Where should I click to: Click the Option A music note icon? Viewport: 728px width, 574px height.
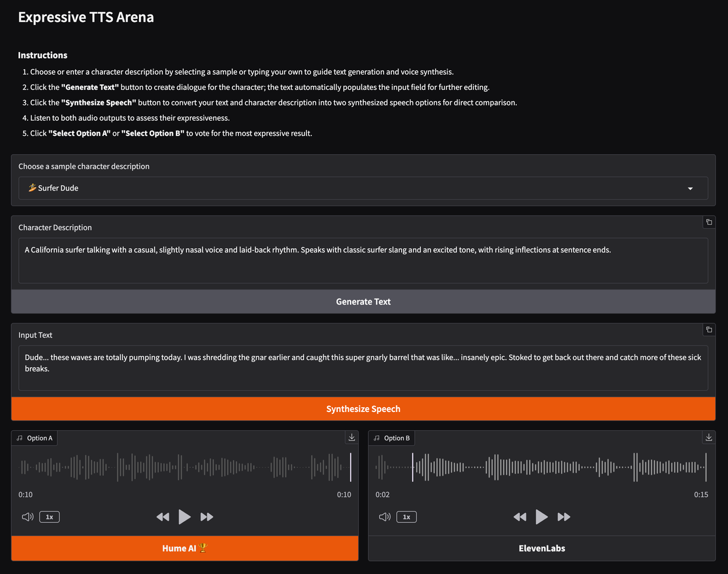pyautogui.click(x=20, y=438)
